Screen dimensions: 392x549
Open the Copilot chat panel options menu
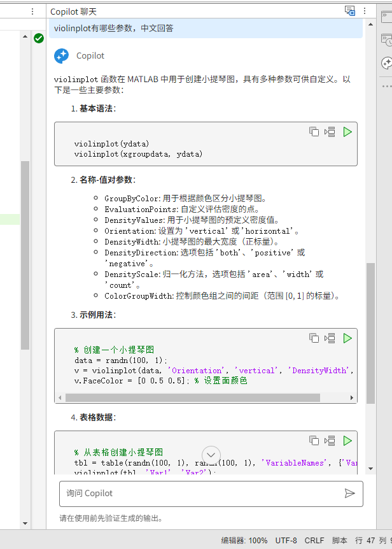coord(365,11)
